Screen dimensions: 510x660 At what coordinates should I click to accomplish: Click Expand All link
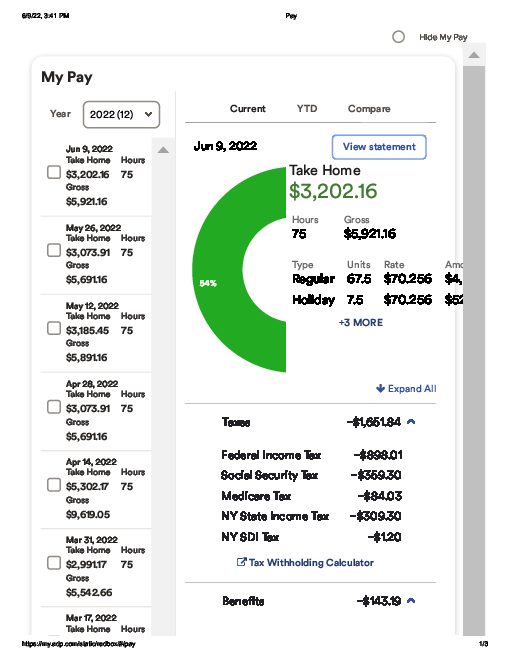click(406, 389)
